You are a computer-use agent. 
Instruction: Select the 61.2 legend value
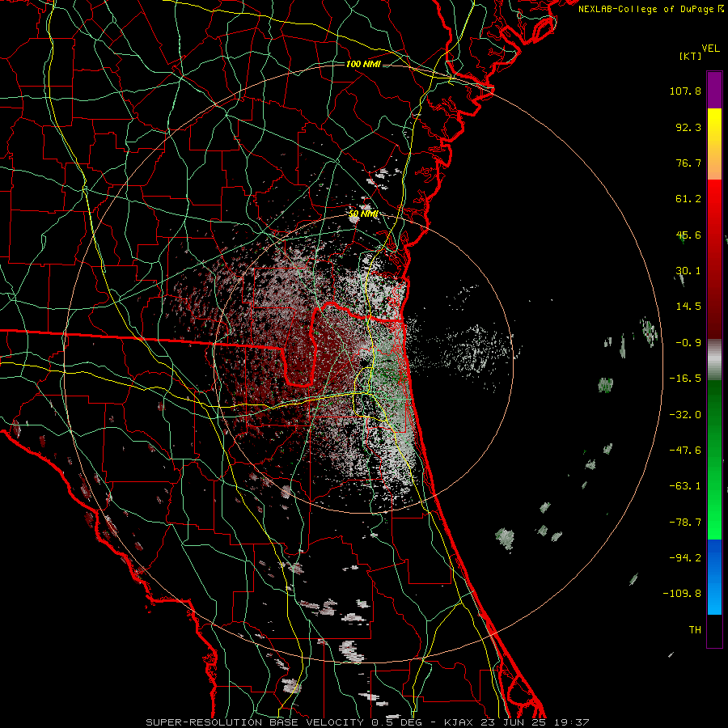[x=688, y=199]
